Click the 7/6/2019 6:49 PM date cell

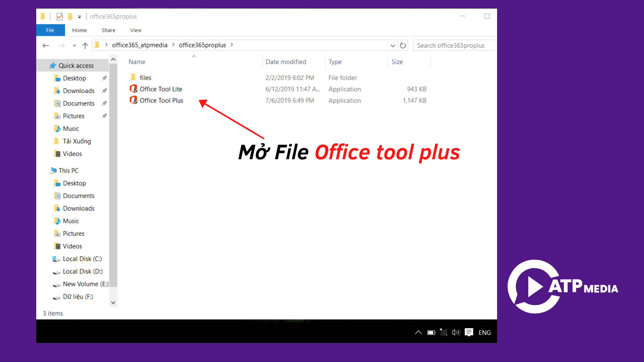click(x=290, y=101)
